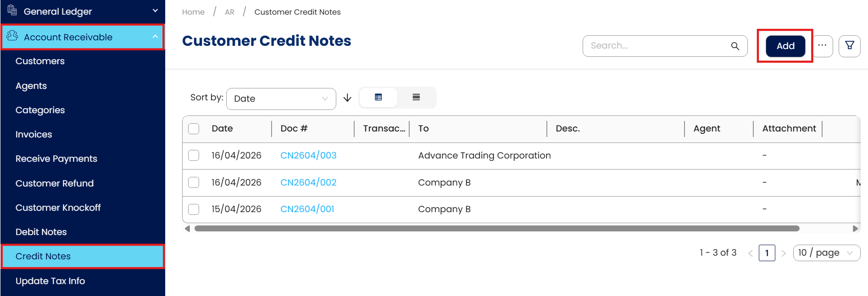Click the Account Receivable people icon

tap(12, 36)
